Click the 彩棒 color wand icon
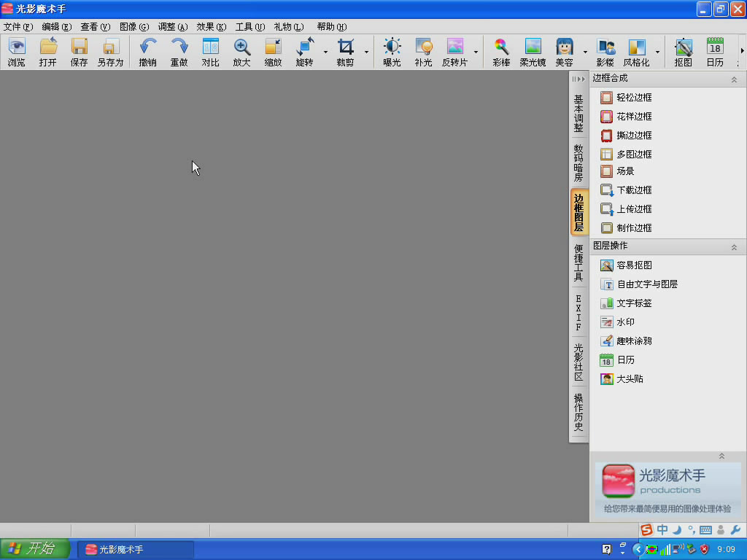This screenshot has height=560, width=747. [501, 52]
